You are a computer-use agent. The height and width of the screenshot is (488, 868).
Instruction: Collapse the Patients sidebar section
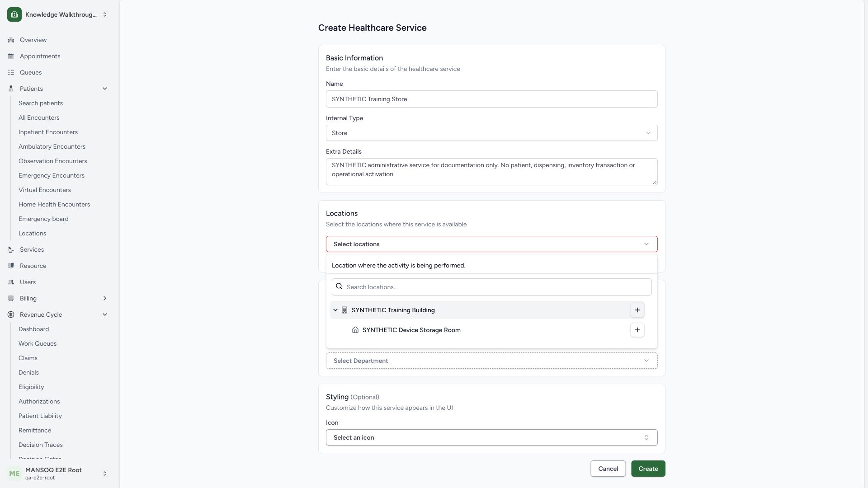tap(105, 89)
